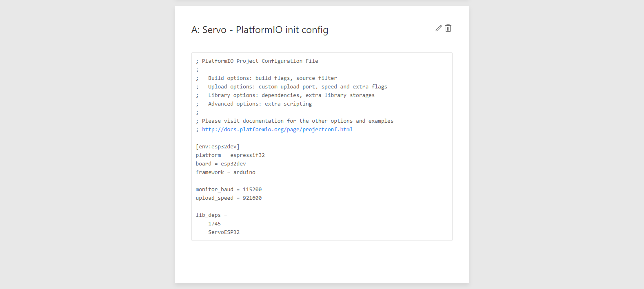The height and width of the screenshot is (289, 644).
Task: Click the 'platform = espressif32' line
Action: coord(230,155)
